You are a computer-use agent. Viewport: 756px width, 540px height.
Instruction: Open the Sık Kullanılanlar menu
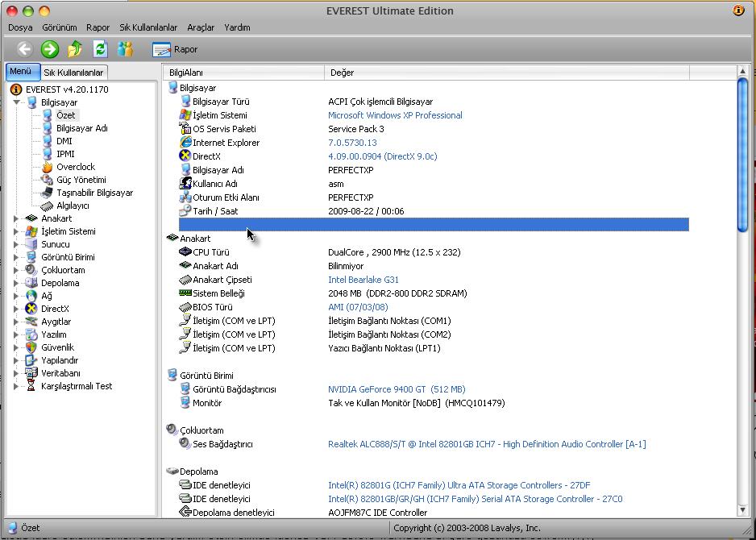[x=148, y=27]
